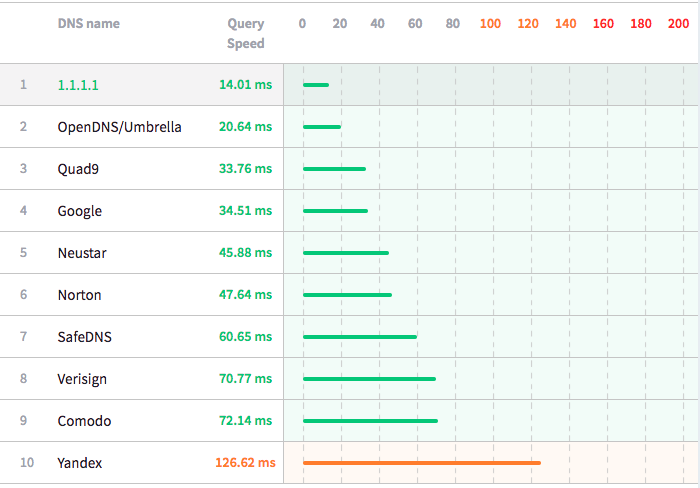Select the SafeDNS entry name

coord(84,337)
